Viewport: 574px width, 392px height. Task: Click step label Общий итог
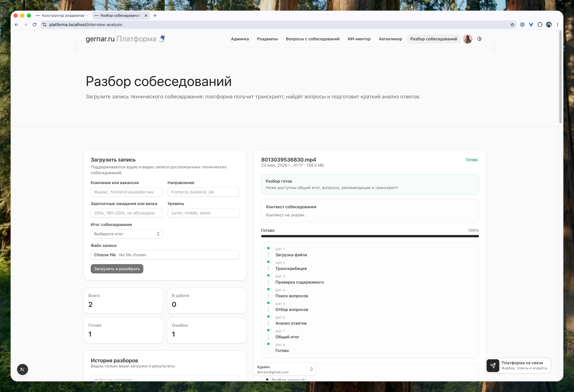pos(287,337)
